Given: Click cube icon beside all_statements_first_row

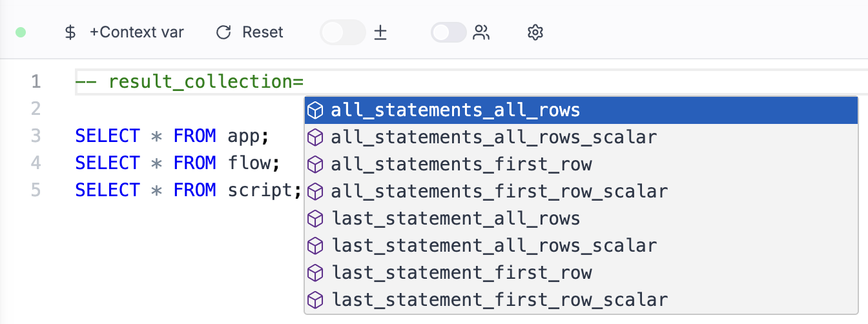Looking at the screenshot, I should [x=315, y=165].
